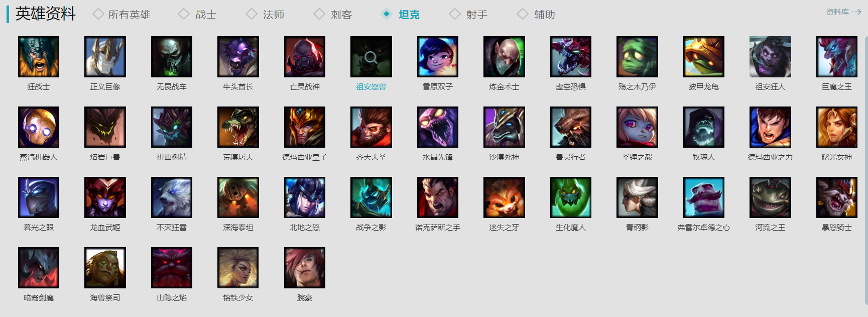This screenshot has width=868, height=317.
Task: Click the vertical scrollbar on right edge
Action: tap(866, 169)
